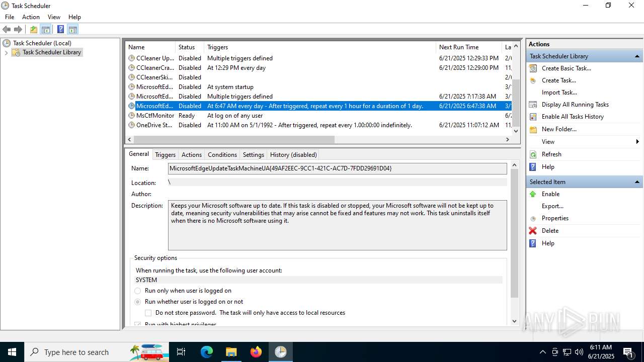Switch to the General tab
Screen dimensions: 644x362
tap(139, 154)
